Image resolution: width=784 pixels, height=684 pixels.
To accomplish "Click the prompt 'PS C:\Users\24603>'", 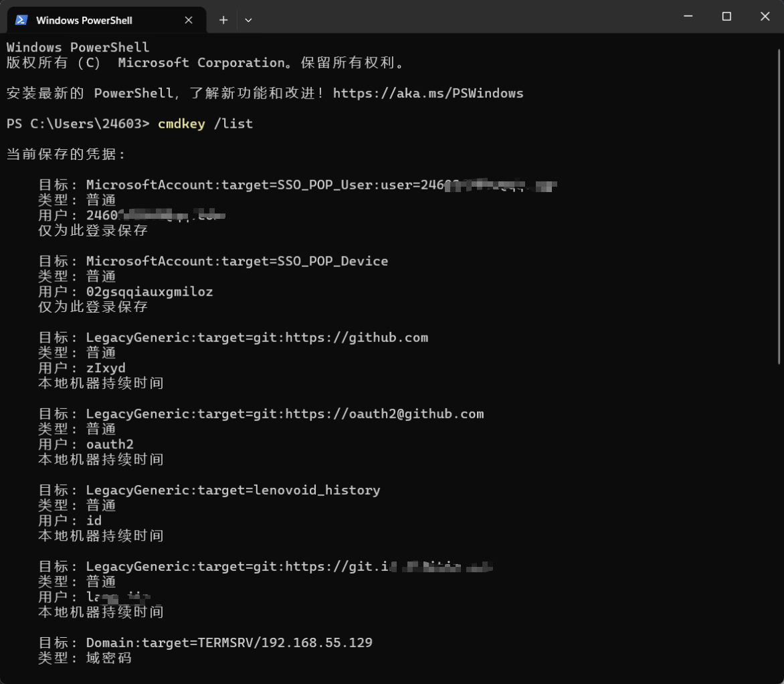I will pyautogui.click(x=78, y=124).
